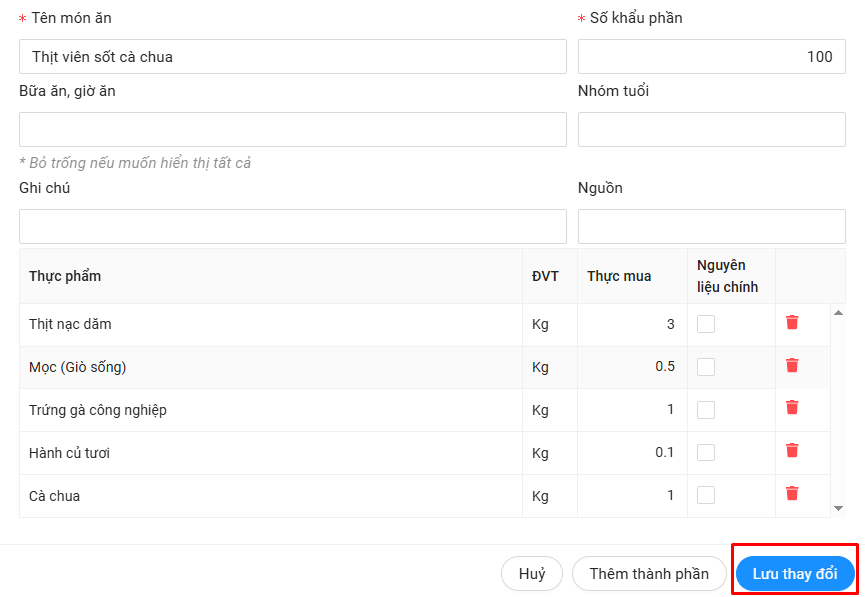Focus the Tên món ăn text field
Screen dimensions: 865x597
click(x=292, y=57)
